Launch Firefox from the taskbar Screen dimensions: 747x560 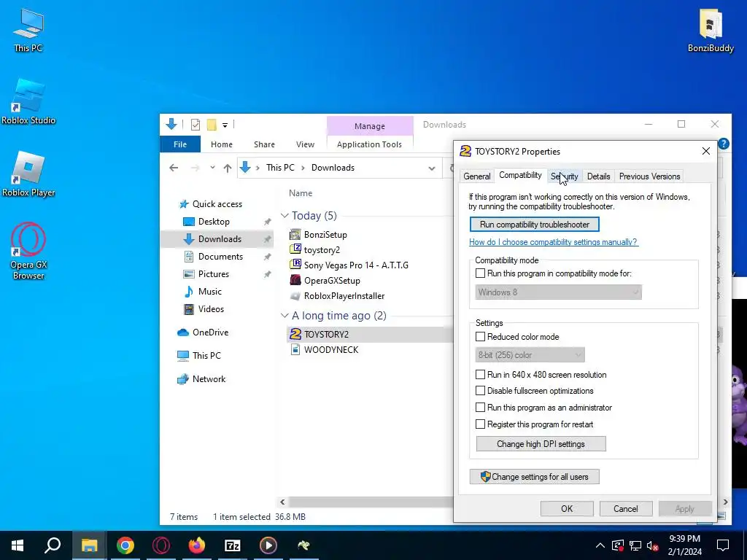click(x=197, y=545)
